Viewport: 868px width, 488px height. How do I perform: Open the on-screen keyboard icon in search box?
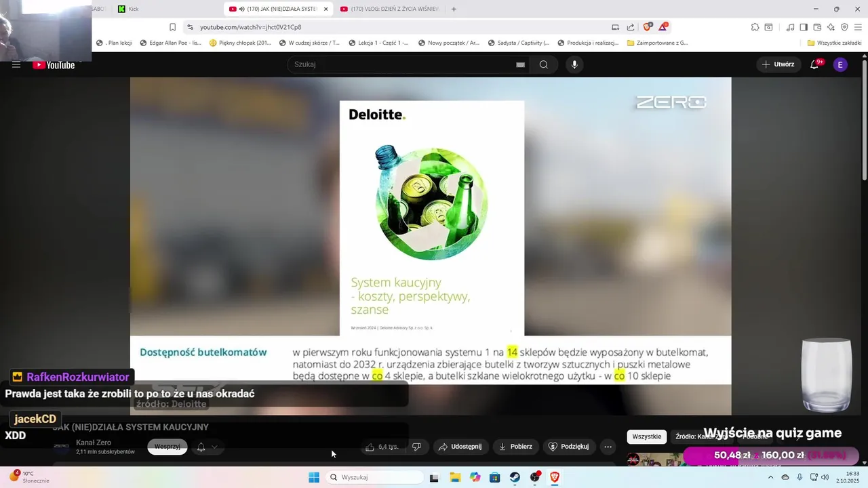(520, 64)
